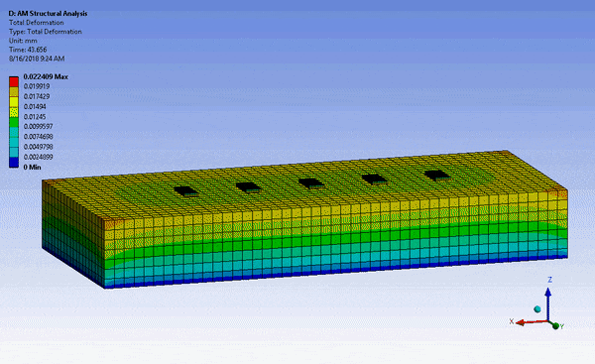Click the legend value 0.0049798
Viewport: 595px width, 364px height.
tap(38, 147)
